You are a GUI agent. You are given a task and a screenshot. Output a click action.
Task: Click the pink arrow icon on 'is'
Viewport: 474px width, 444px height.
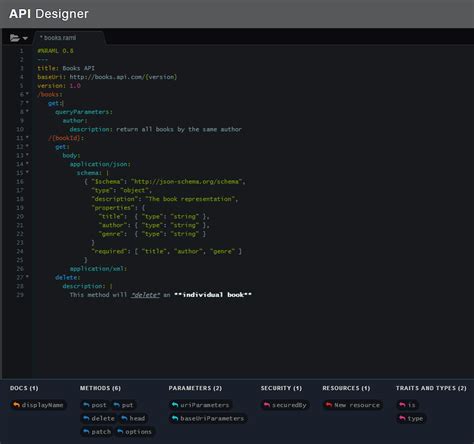(402, 405)
